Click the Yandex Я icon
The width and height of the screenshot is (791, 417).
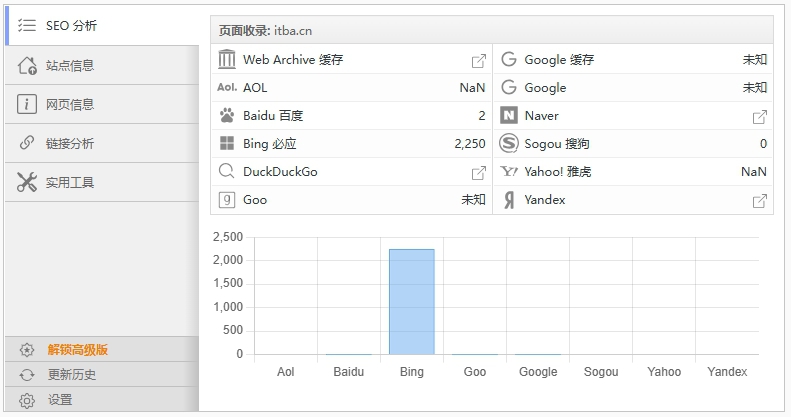pyautogui.click(x=509, y=200)
